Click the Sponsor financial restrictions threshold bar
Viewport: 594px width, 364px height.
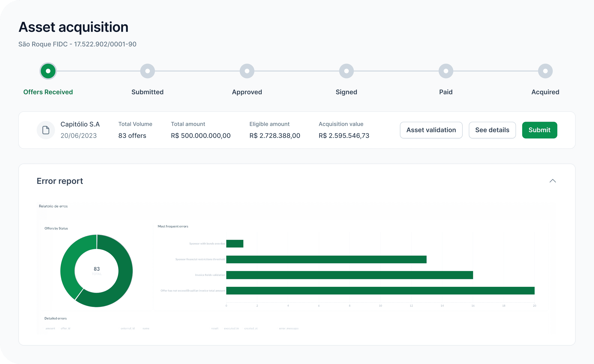coord(326,259)
